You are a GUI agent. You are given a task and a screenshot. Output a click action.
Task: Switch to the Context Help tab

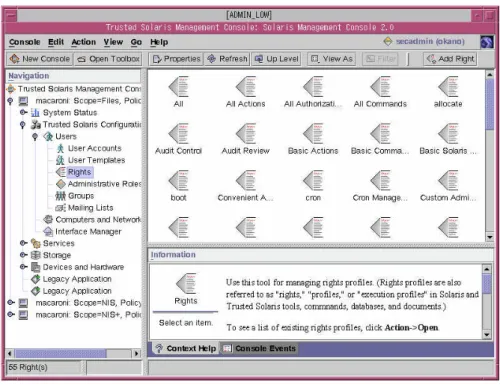pyautogui.click(x=186, y=348)
